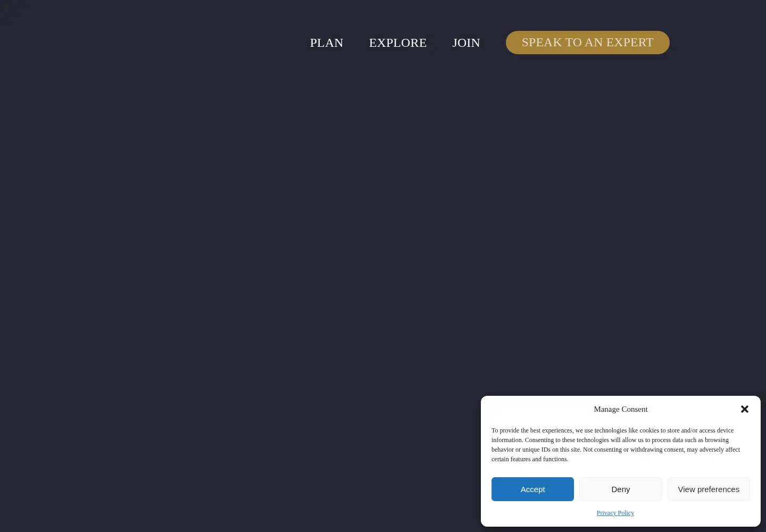Close the Manage Consent popup with X

745,409
